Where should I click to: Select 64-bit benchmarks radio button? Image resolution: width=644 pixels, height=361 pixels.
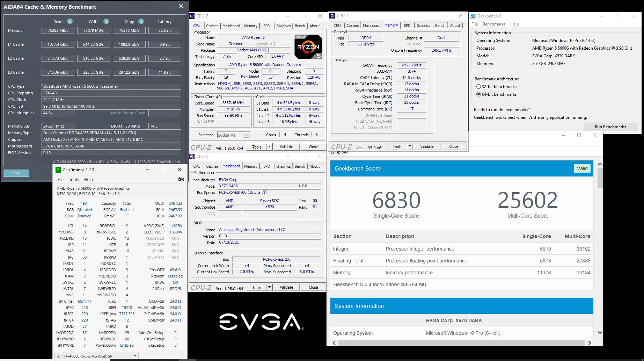click(478, 94)
